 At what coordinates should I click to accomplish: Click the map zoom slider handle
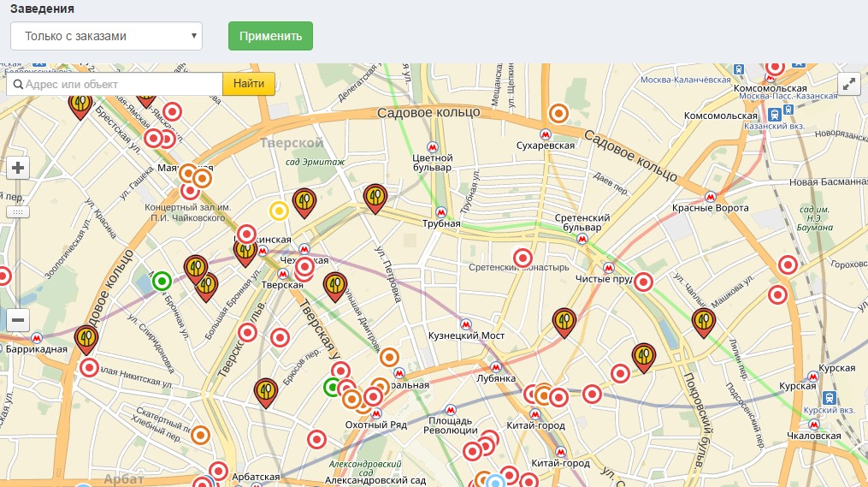point(18,211)
